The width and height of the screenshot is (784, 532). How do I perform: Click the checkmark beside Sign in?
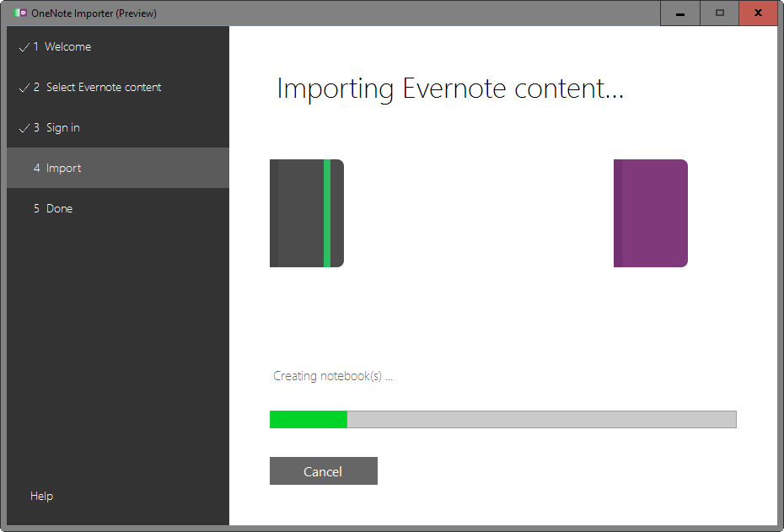24,128
